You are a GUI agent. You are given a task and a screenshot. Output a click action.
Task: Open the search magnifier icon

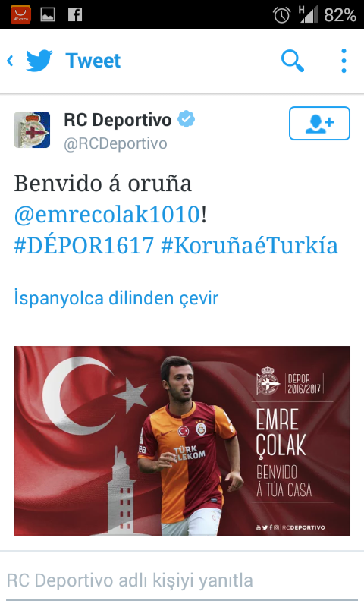point(293,61)
